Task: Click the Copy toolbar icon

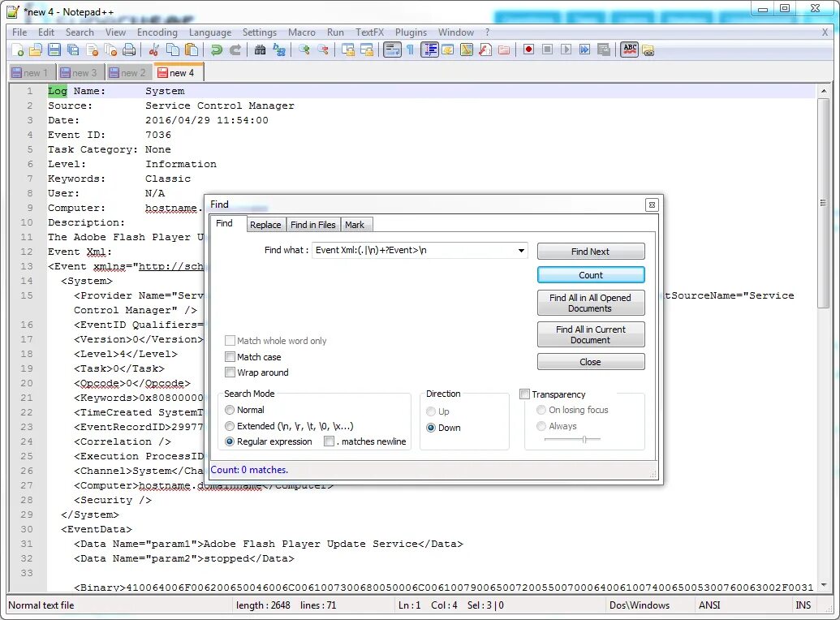Action: point(173,50)
